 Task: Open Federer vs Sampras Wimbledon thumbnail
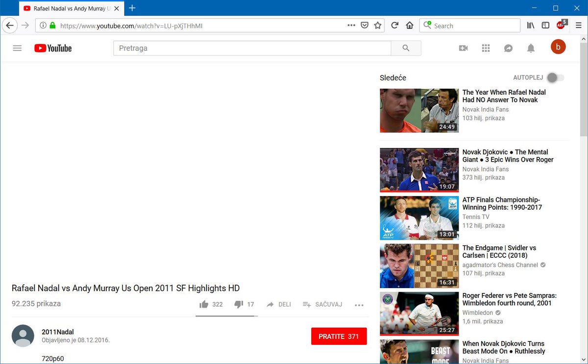[x=419, y=314]
